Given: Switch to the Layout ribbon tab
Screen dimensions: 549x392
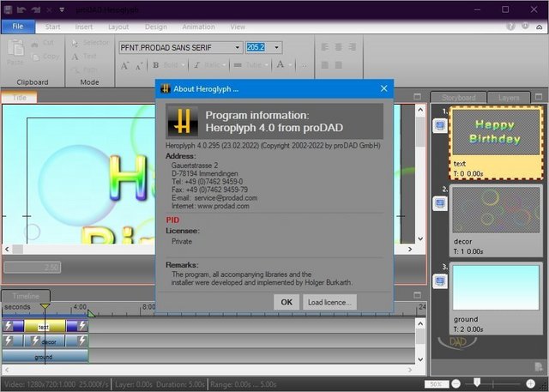Looking at the screenshot, I should [x=118, y=27].
